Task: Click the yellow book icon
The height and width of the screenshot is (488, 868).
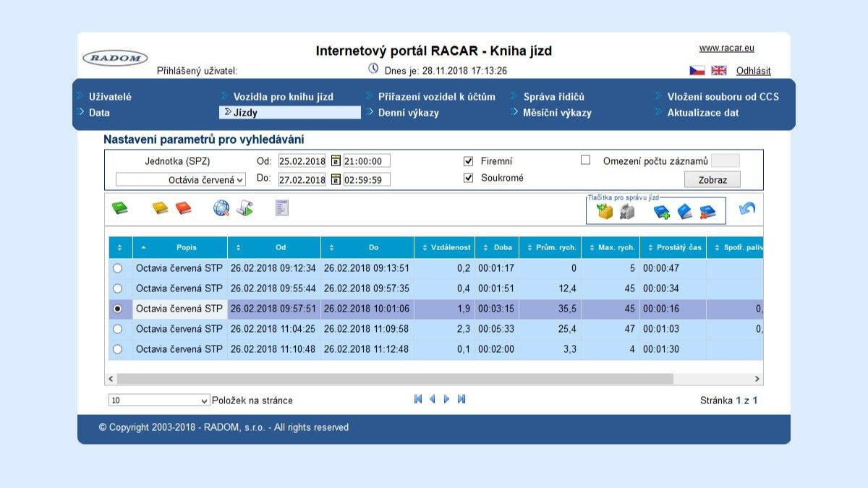Action: pos(160,209)
